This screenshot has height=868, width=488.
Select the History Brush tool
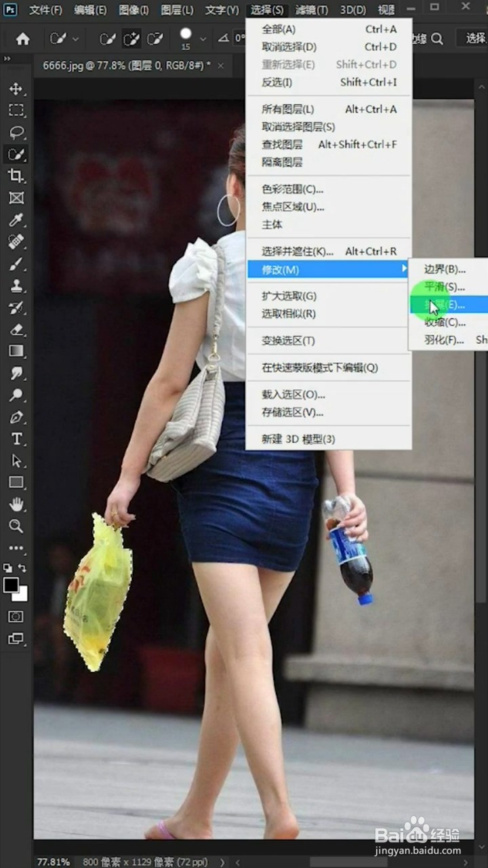point(16,307)
